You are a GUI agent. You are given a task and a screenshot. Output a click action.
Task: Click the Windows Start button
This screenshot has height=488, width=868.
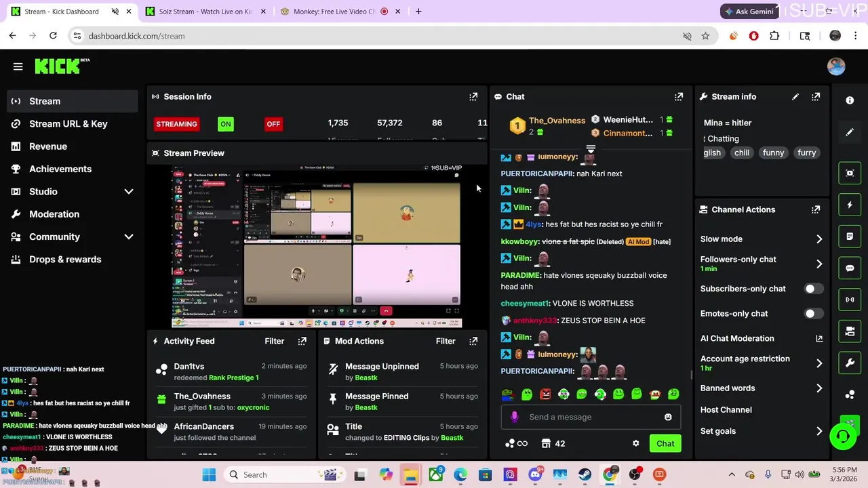tap(209, 474)
